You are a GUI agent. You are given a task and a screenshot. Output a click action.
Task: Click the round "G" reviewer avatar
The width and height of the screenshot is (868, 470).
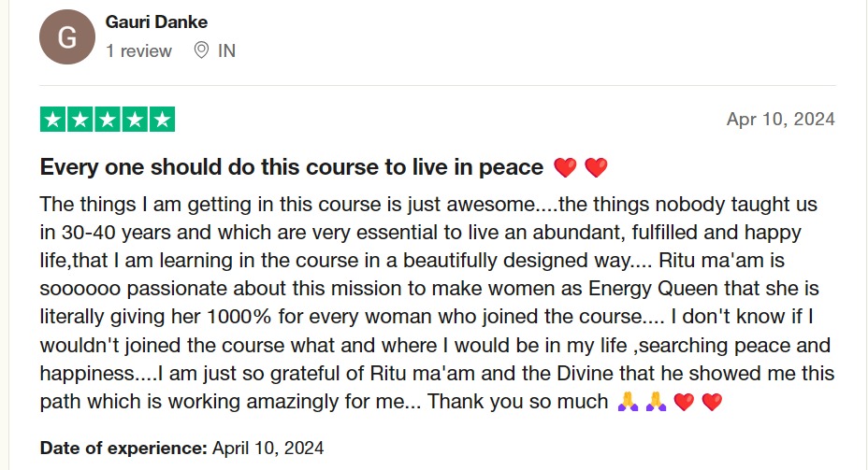point(67,37)
